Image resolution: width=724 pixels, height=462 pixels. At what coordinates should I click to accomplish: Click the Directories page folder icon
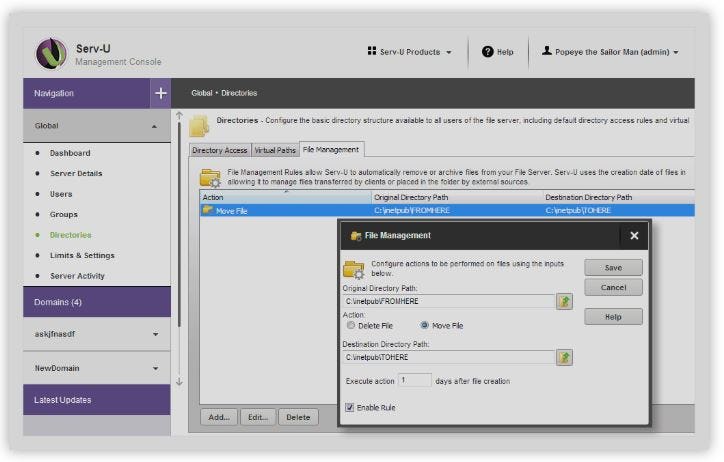tap(199, 126)
